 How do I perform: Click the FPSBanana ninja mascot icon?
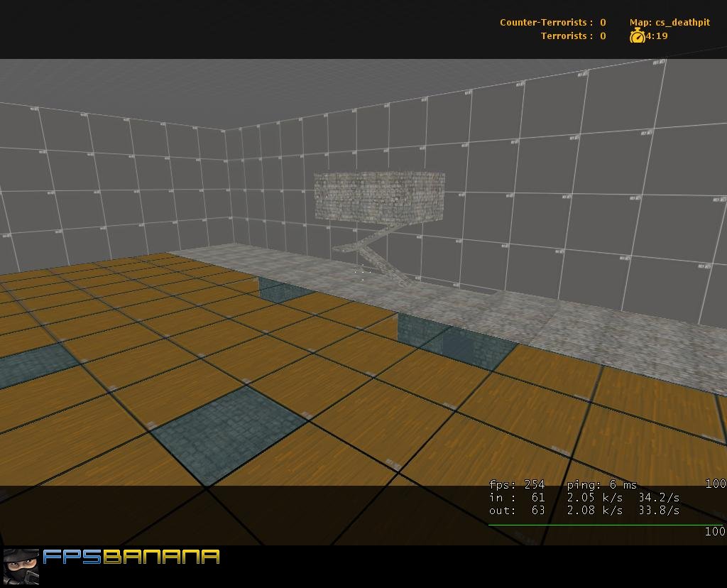pyautogui.click(x=21, y=566)
